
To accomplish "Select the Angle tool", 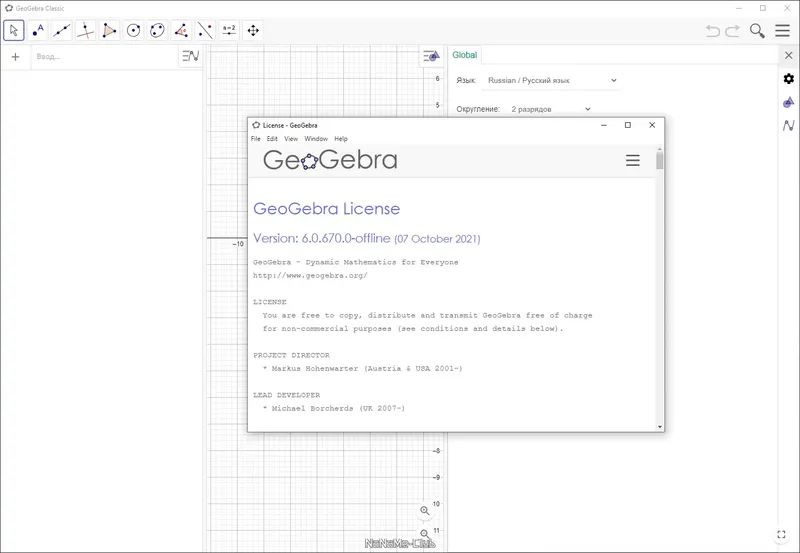I will [x=181, y=31].
